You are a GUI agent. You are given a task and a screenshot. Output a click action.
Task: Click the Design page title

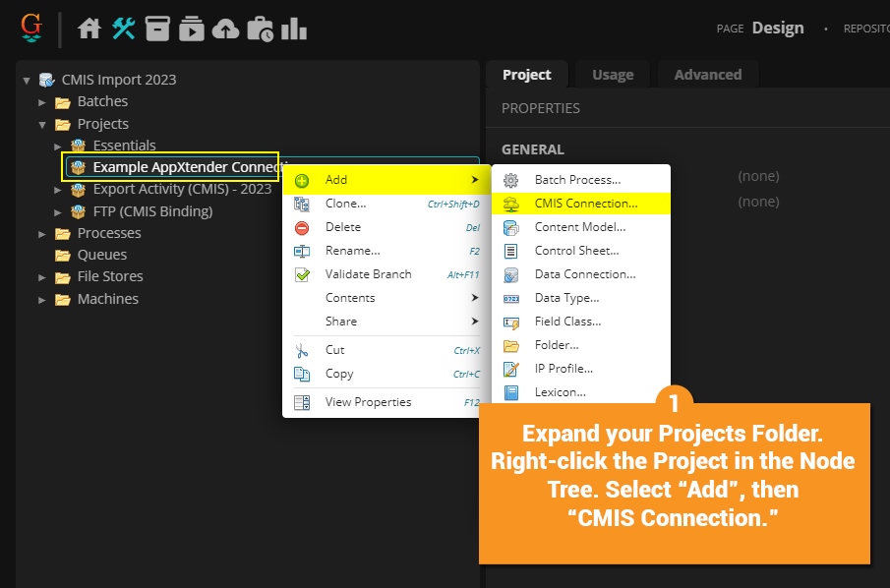778,28
